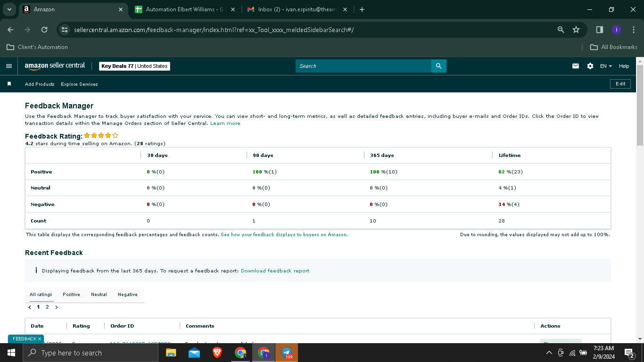
Task: Show hidden system tray icons
Action: 549,353
